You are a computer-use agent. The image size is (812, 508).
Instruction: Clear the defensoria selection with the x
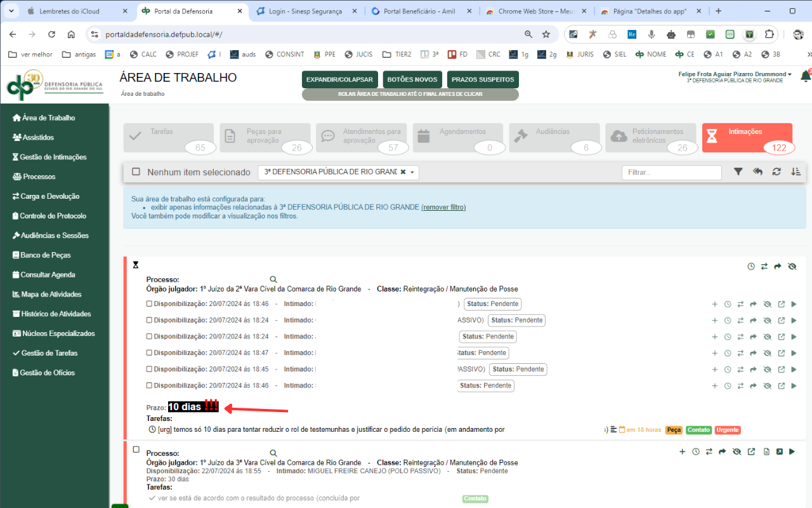[403, 172]
